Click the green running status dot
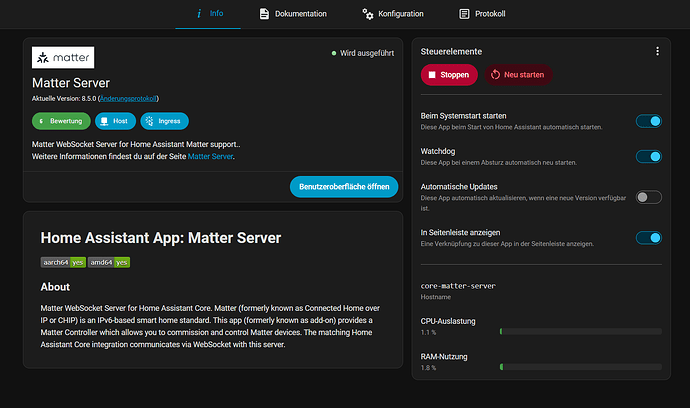Image resolution: width=690 pixels, height=408 pixels. click(x=334, y=53)
